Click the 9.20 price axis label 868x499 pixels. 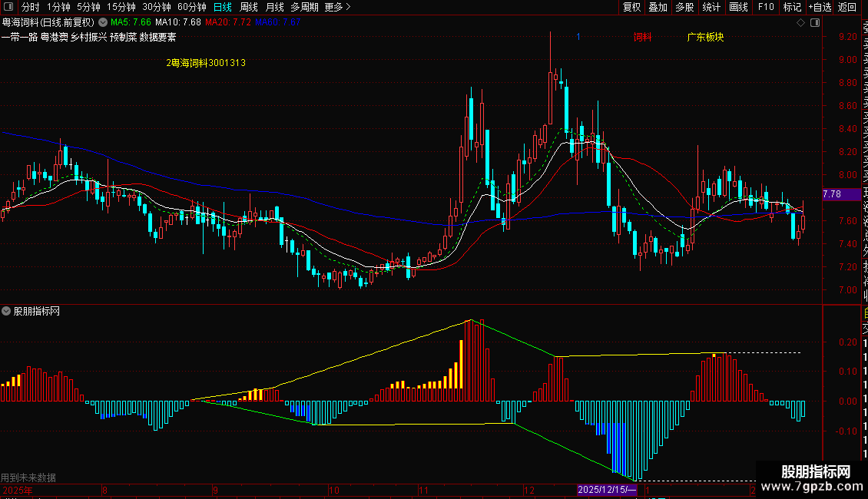(847, 37)
